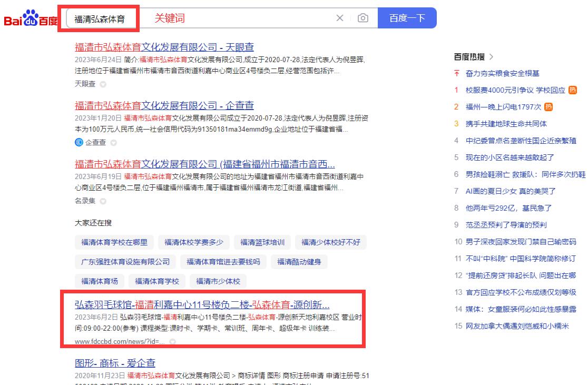Open the 天眼查 result for 福清市弘森体育文化发展有限公司
The height and width of the screenshot is (385, 588).
(x=164, y=47)
